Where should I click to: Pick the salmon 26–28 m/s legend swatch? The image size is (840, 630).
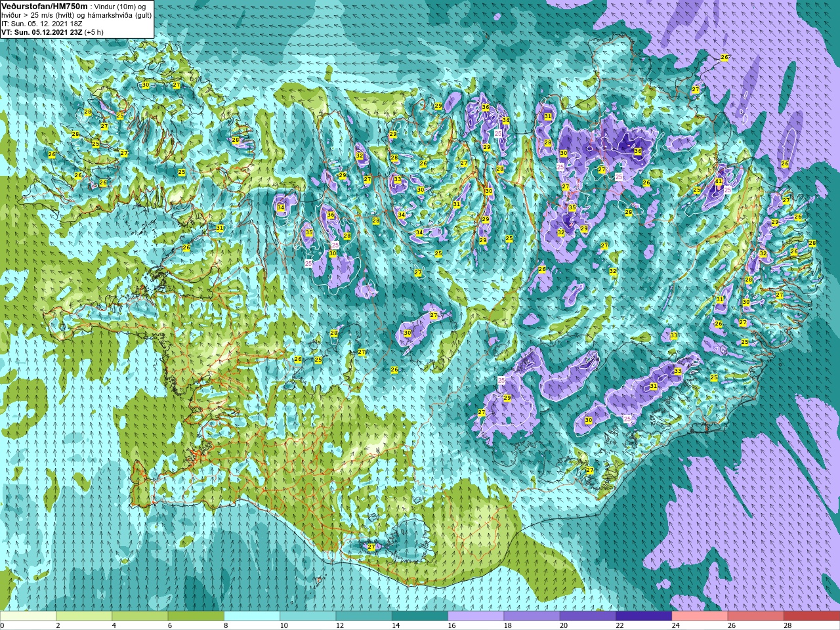click(755, 616)
